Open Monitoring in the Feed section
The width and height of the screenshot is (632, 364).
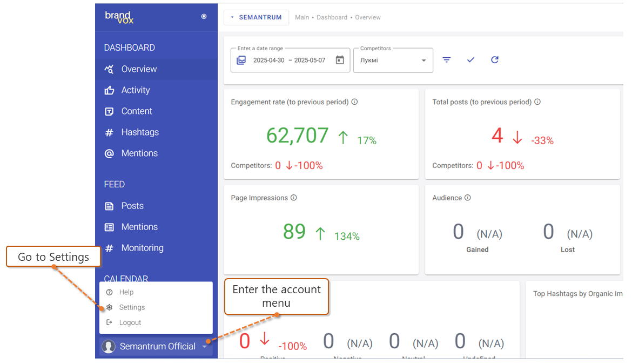[x=156, y=248]
